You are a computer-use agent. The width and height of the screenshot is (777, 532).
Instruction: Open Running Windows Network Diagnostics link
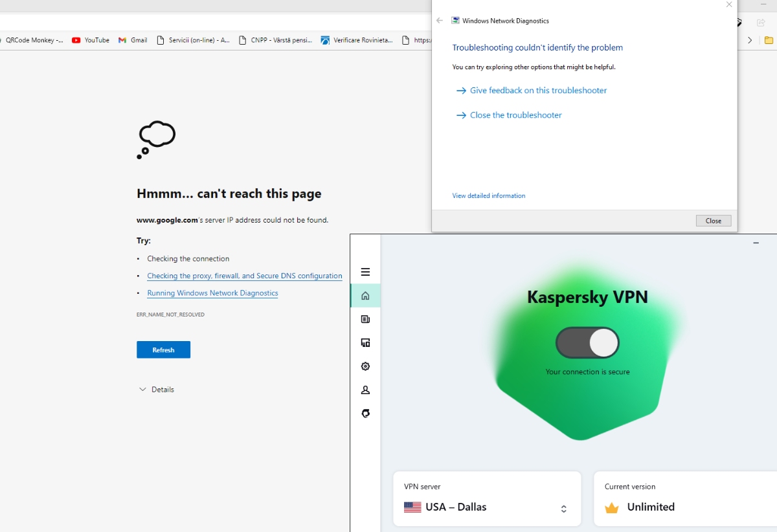[212, 293]
